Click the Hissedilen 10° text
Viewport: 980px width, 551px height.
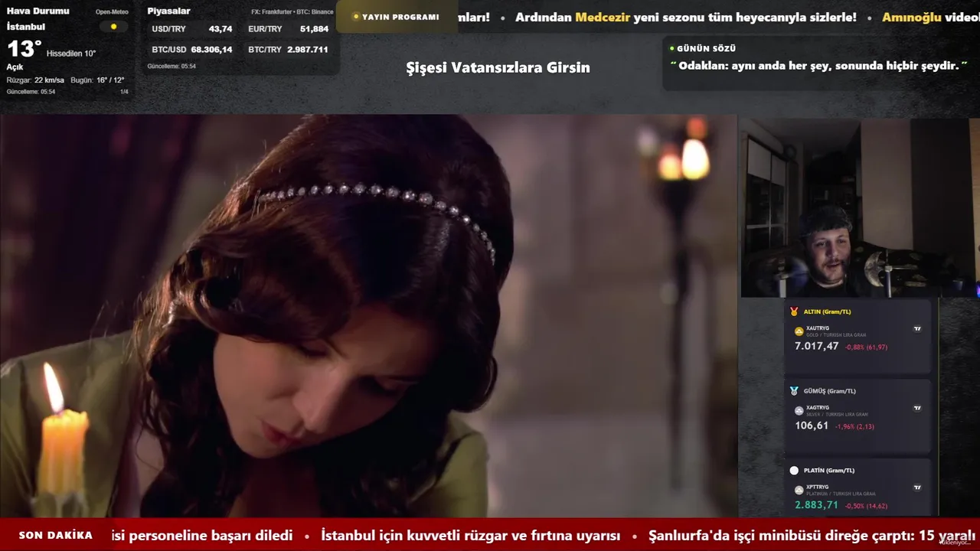point(71,54)
